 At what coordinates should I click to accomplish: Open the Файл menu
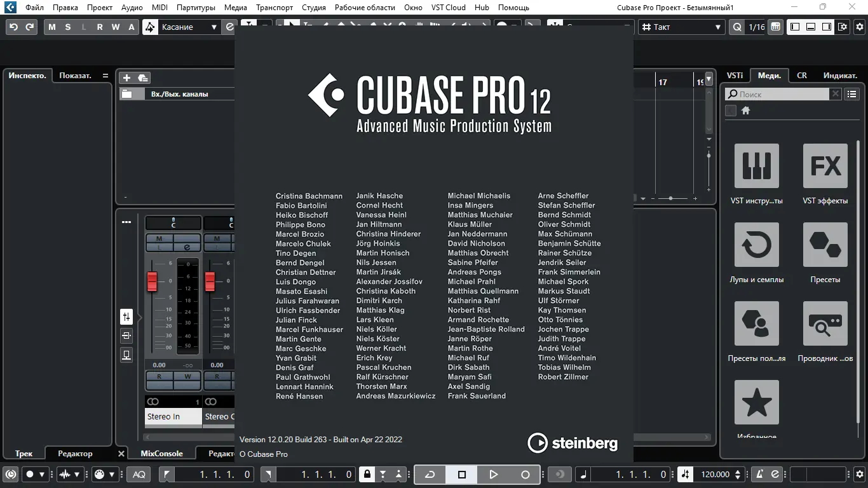tap(35, 7)
